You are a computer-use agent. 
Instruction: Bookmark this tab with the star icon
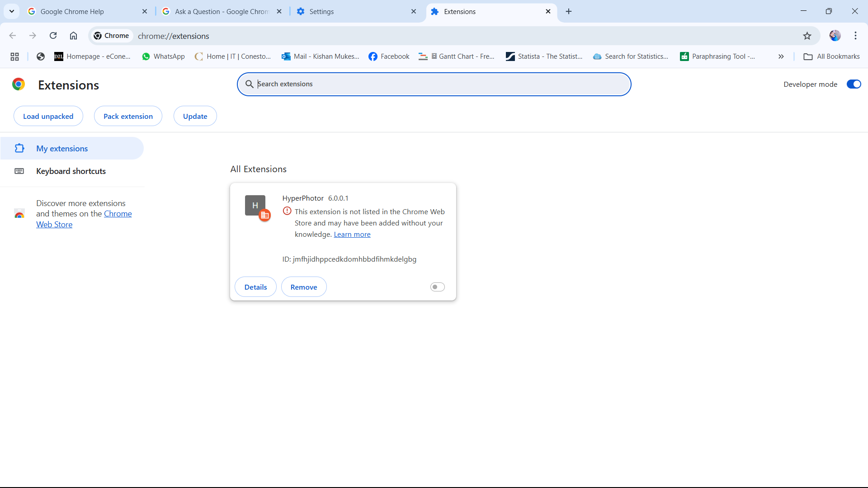[x=807, y=36]
